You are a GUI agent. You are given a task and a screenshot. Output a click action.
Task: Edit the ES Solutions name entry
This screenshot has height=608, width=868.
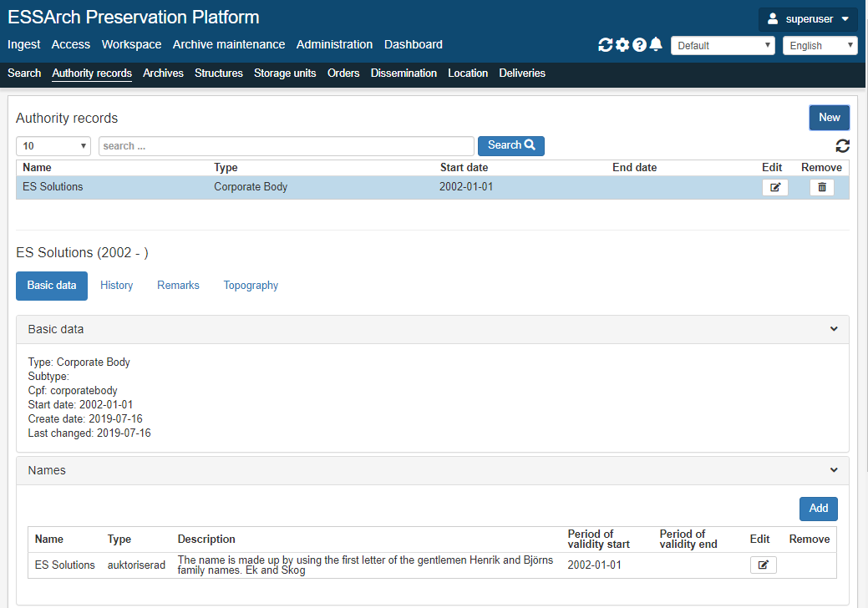(x=764, y=565)
